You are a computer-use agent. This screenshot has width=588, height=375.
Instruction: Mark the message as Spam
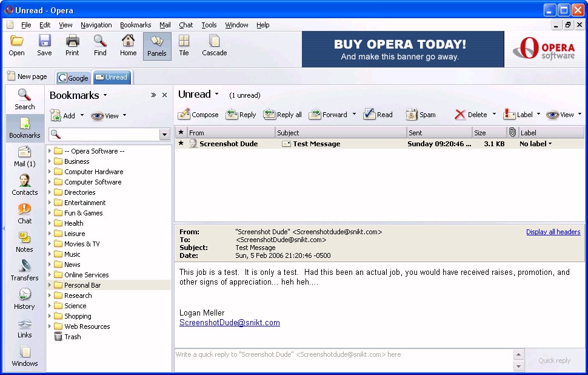(x=412, y=114)
